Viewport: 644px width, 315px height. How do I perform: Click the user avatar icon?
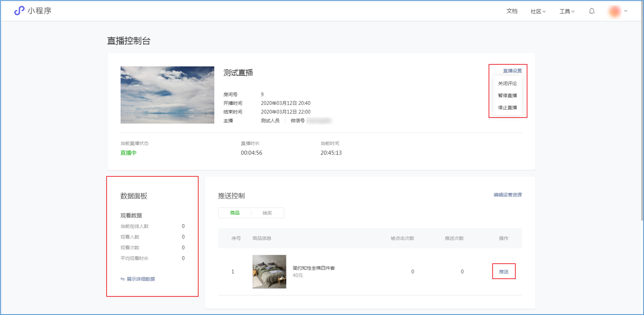point(614,12)
